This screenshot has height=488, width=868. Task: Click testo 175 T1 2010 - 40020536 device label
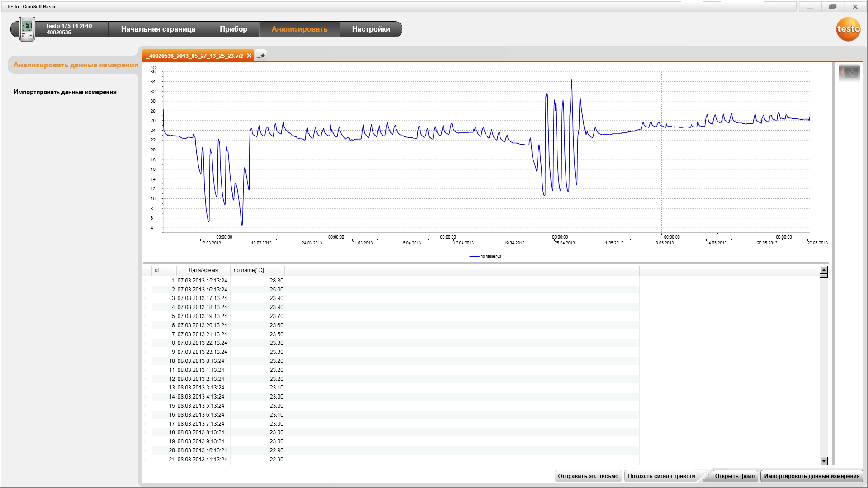(x=71, y=29)
